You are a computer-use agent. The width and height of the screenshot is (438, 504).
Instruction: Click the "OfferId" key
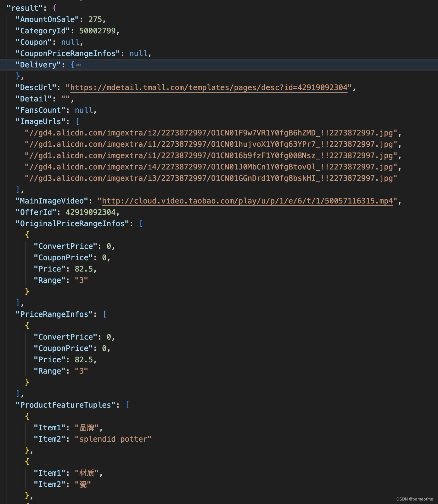36,212
